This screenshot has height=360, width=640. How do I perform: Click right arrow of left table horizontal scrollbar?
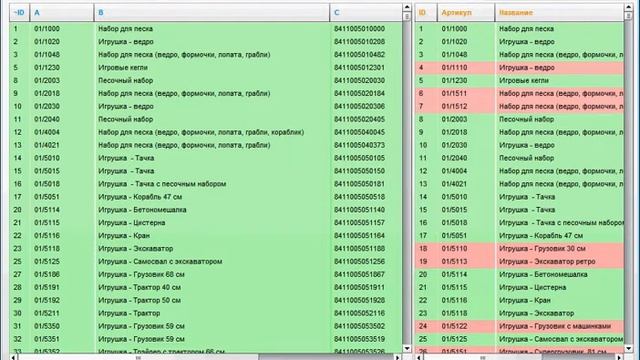(398, 357)
